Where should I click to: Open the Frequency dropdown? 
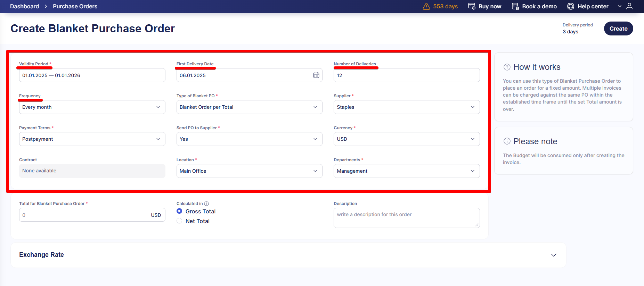(x=92, y=107)
